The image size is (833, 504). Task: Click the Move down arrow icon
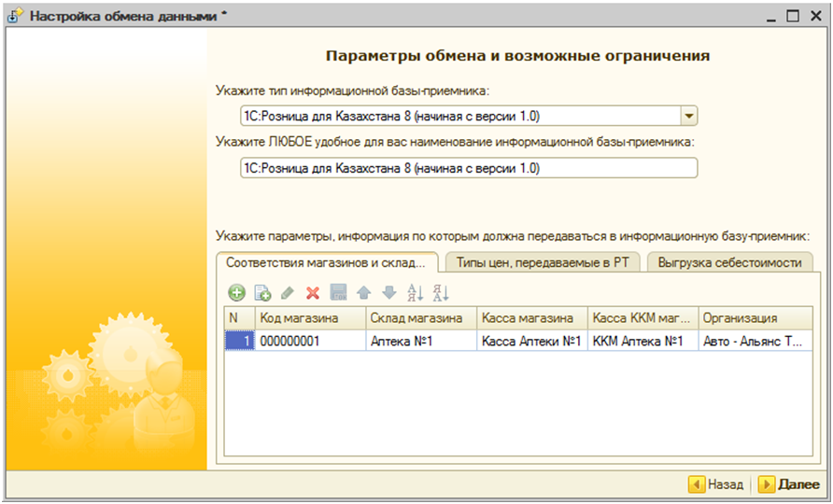tap(389, 293)
